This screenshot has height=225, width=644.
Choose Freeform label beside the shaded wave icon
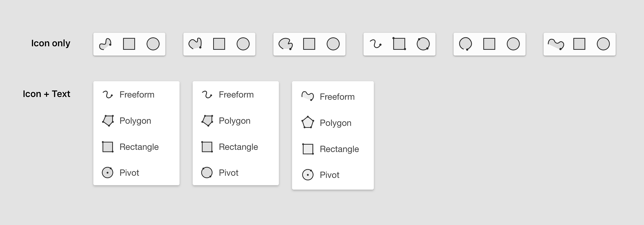point(337,97)
